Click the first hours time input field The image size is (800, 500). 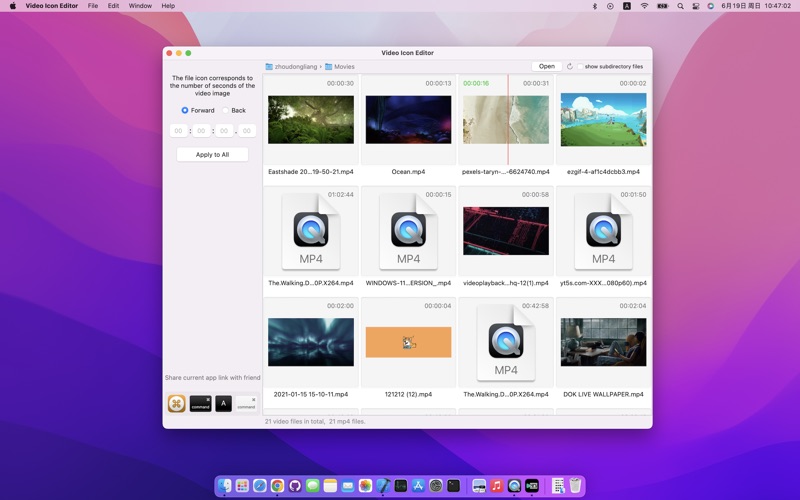pyautogui.click(x=178, y=131)
